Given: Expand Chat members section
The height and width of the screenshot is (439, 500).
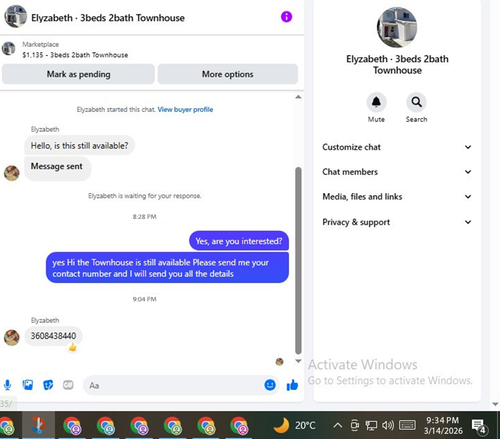Looking at the screenshot, I should pyautogui.click(x=397, y=172).
